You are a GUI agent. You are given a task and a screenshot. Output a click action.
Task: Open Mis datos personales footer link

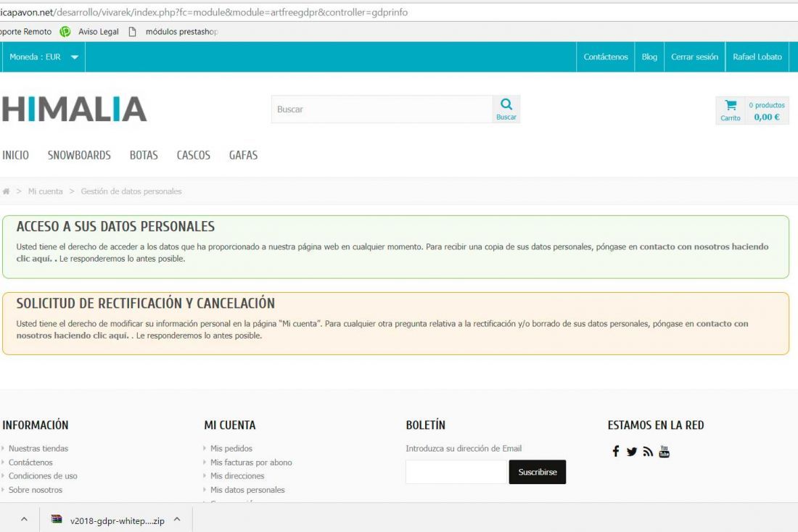[x=247, y=490]
